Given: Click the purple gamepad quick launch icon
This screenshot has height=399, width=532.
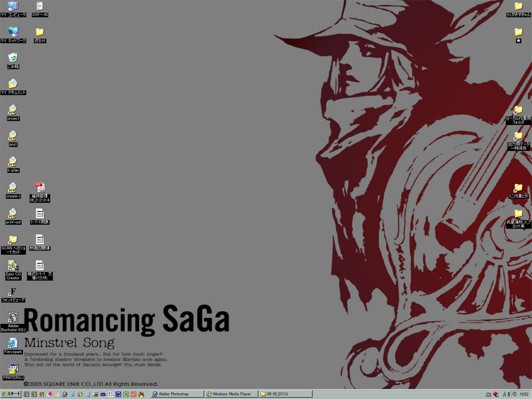Looking at the screenshot, I should pos(103,394).
